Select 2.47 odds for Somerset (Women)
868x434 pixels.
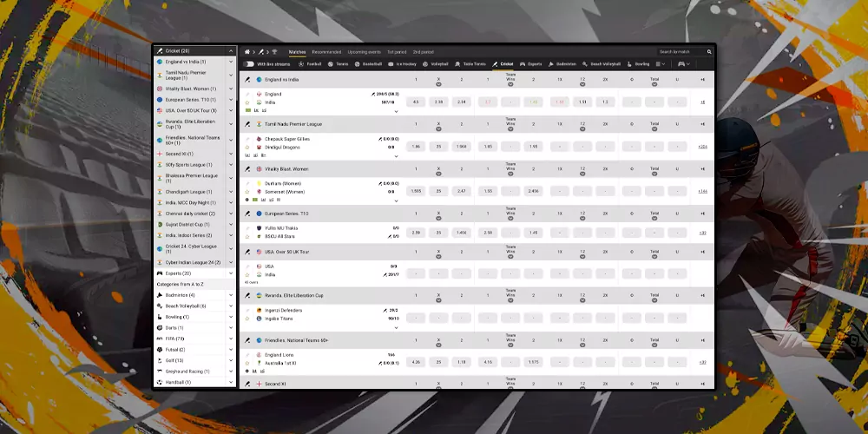(x=462, y=191)
